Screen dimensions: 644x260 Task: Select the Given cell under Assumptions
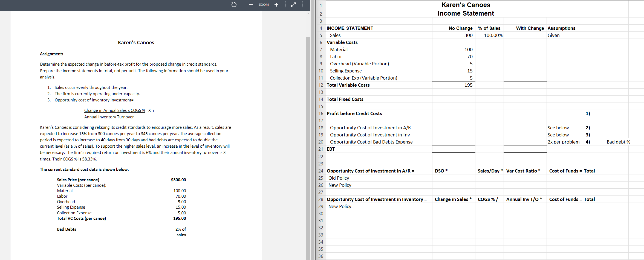tap(553, 35)
